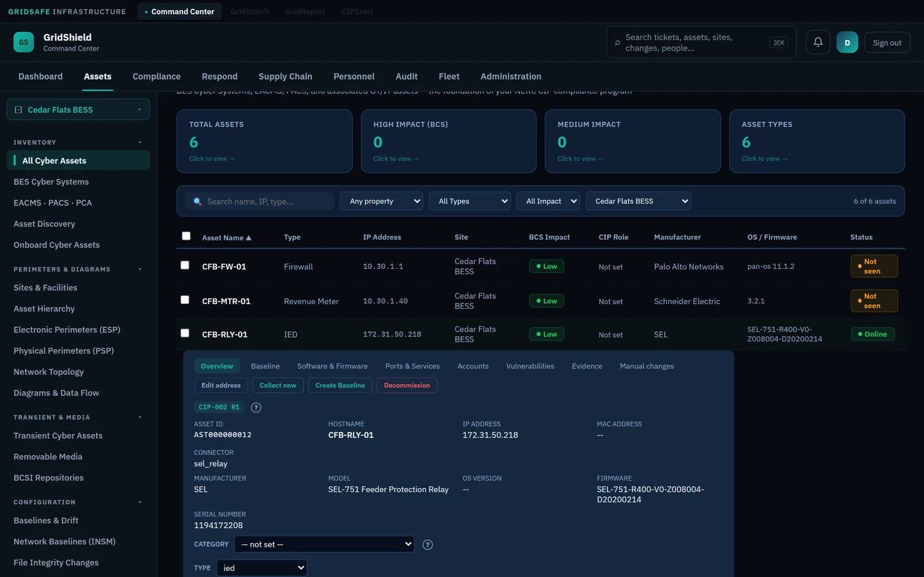924x577 pixels.
Task: Click the Decommission button
Action: pyautogui.click(x=407, y=386)
